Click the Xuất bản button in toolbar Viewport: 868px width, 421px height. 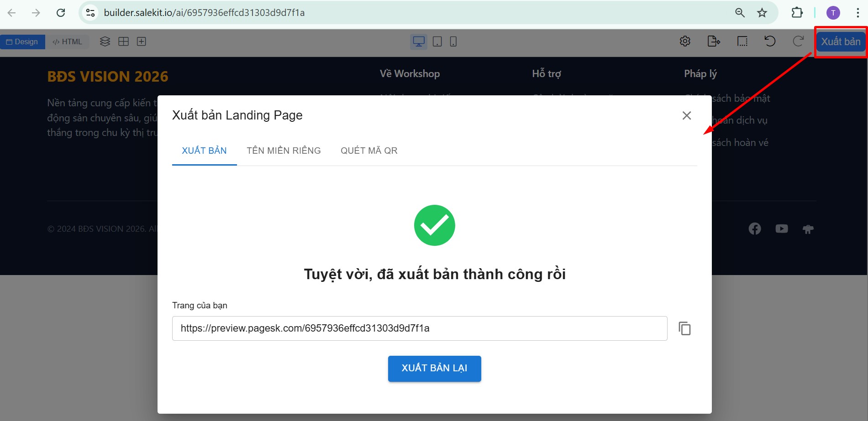coord(840,42)
